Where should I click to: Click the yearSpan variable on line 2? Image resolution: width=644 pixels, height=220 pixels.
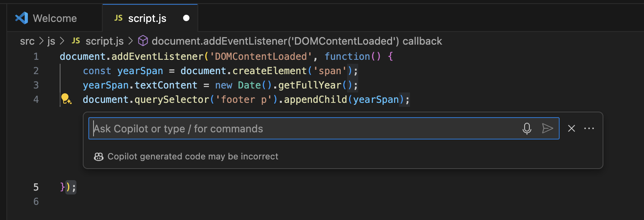(140, 71)
